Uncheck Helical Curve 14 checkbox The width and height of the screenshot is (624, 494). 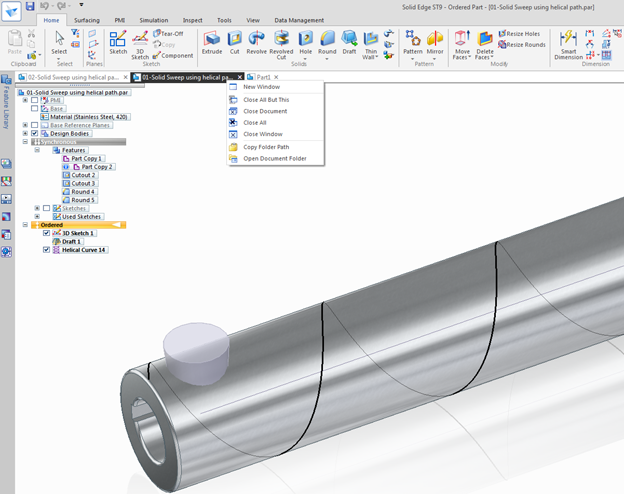47,250
